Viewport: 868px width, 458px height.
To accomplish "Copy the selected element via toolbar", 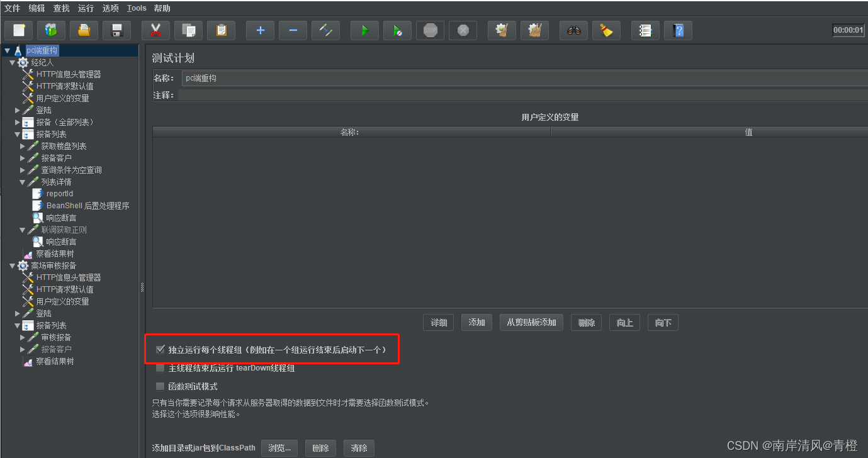I will 188,30.
